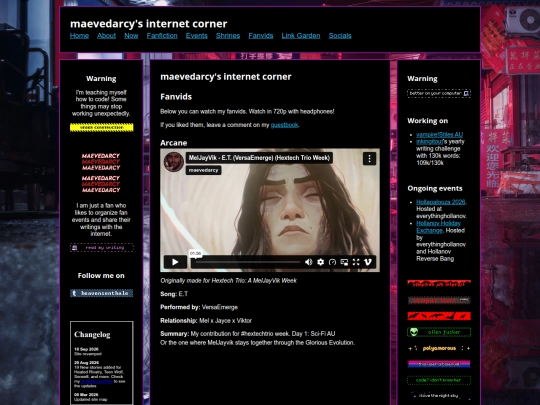Click the bisexual flag badge
Image resolution: width=540 pixels, height=405 pixels.
tap(439, 364)
